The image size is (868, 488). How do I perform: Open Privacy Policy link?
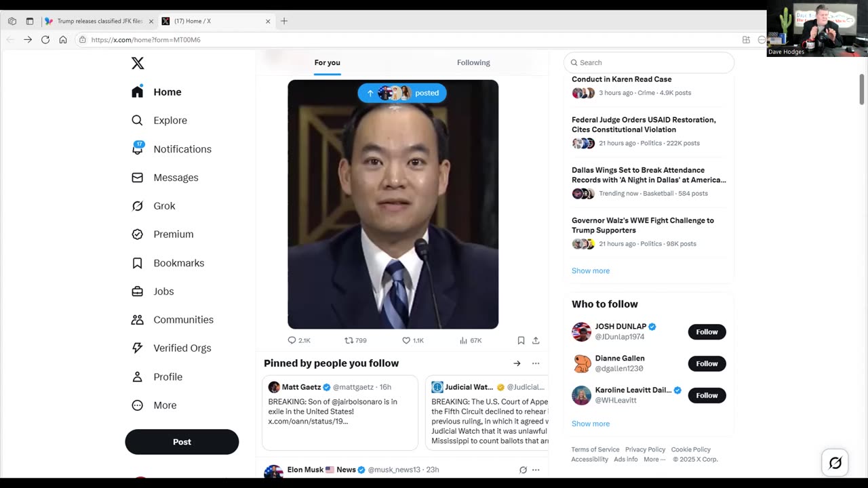point(645,449)
